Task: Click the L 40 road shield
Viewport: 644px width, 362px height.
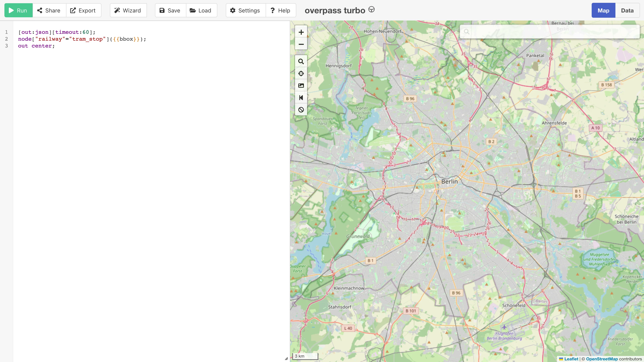Action: pyautogui.click(x=348, y=328)
